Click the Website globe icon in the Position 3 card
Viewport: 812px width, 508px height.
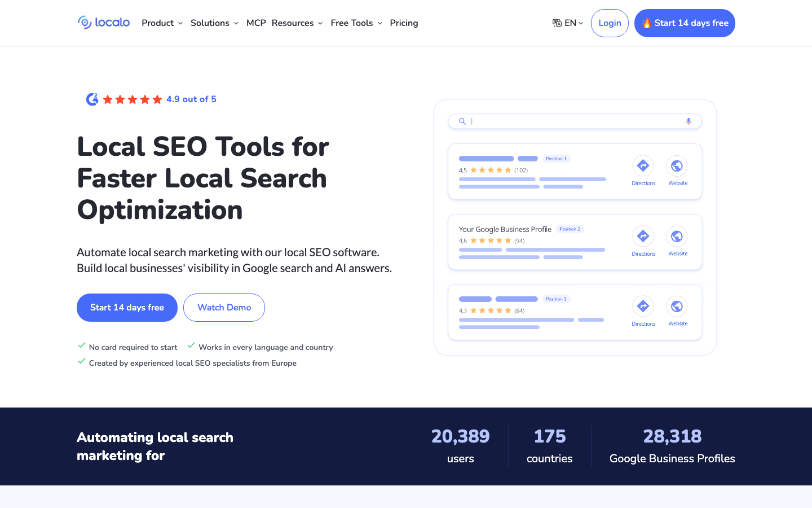click(x=677, y=306)
